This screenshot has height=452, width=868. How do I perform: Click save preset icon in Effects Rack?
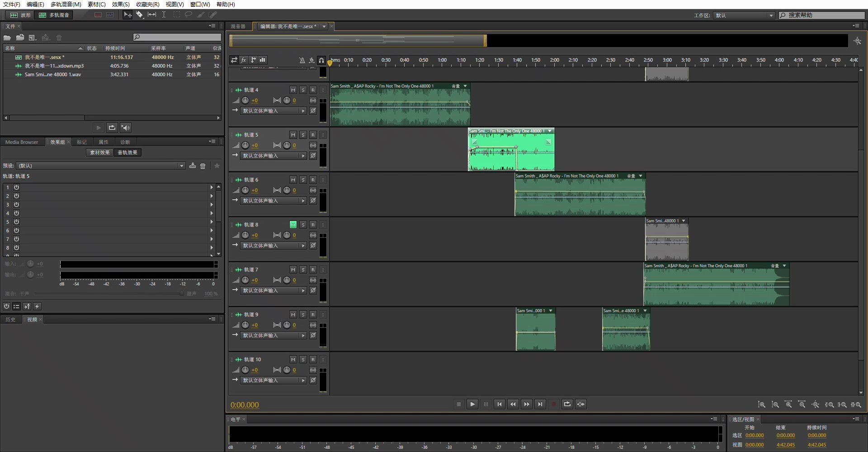click(193, 166)
